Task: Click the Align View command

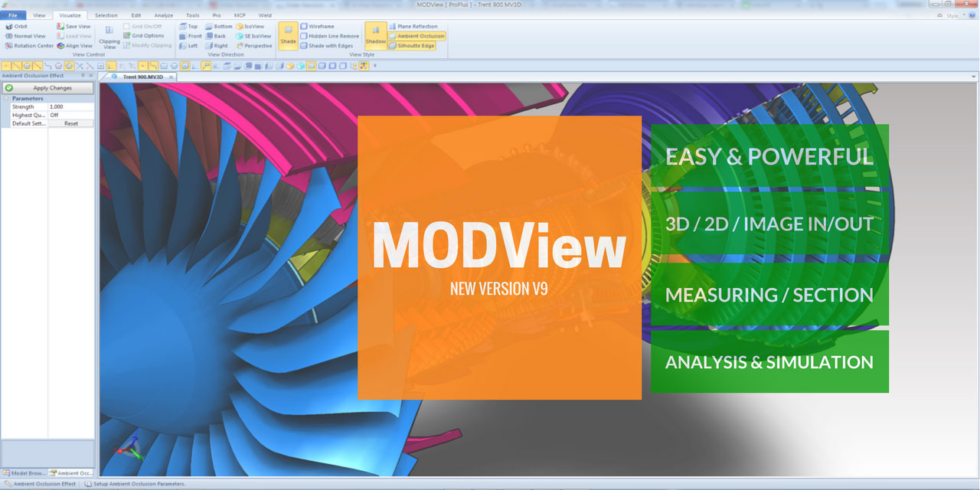Action: [74, 45]
